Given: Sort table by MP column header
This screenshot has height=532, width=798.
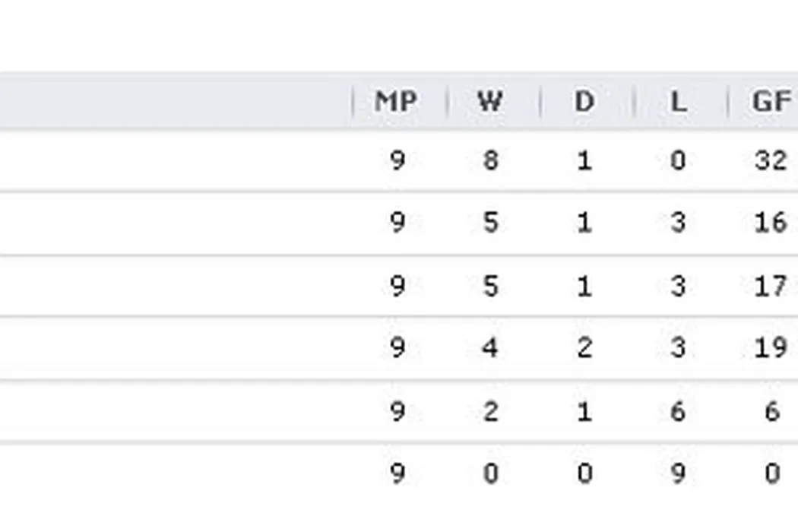Looking at the screenshot, I should pos(395,102).
